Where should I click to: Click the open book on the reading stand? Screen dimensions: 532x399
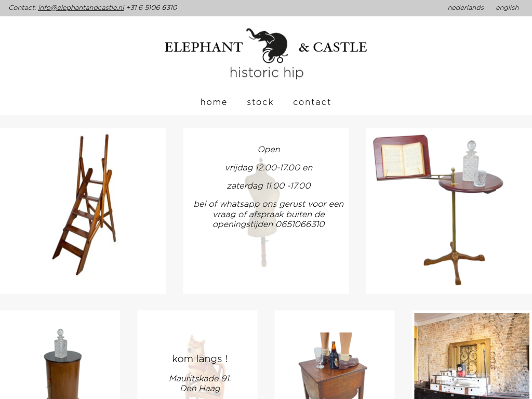tap(403, 159)
